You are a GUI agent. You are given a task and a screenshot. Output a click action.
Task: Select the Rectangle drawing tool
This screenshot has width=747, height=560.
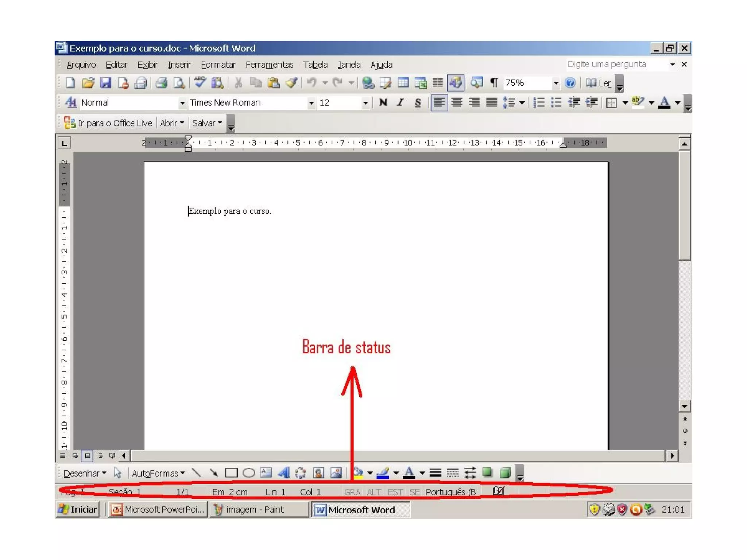click(x=231, y=473)
